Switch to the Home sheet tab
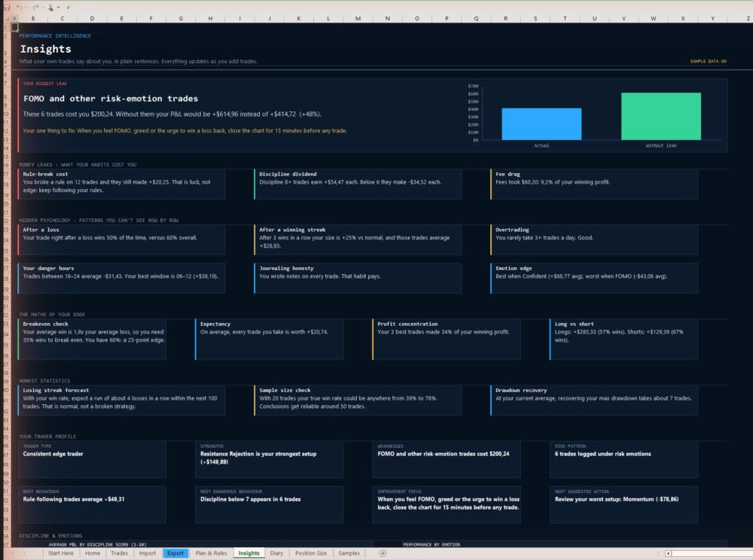This screenshot has height=560, width=753. point(93,553)
